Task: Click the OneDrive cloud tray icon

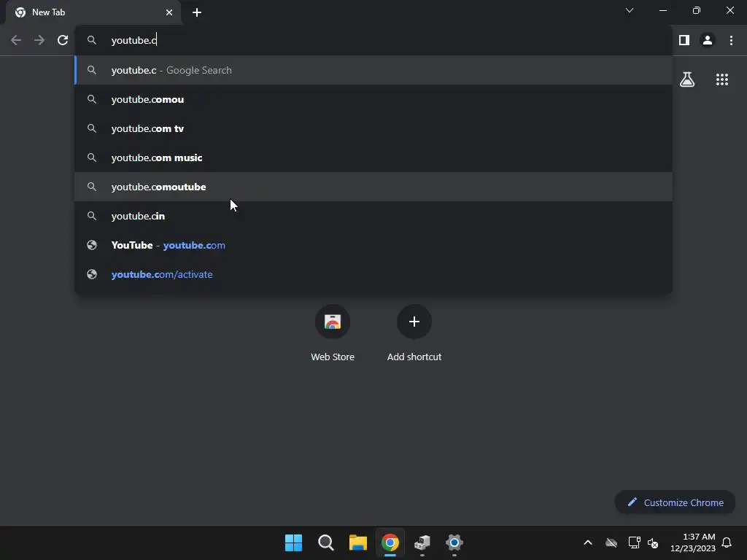Action: coord(611,542)
